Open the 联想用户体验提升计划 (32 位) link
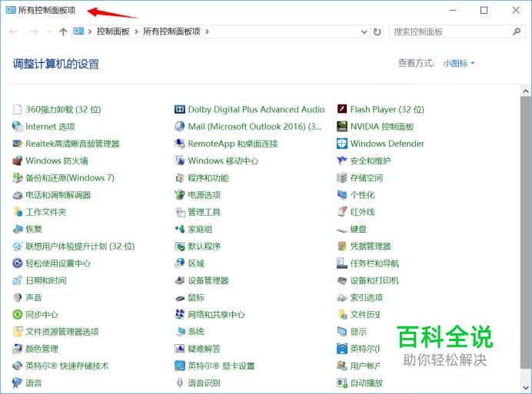Image resolution: width=532 pixels, height=394 pixels. 80,247
